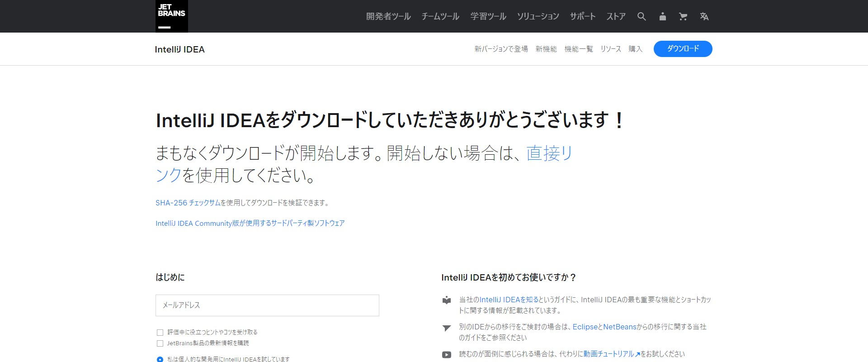Go to 新機能 page
868x362 pixels.
tap(546, 49)
